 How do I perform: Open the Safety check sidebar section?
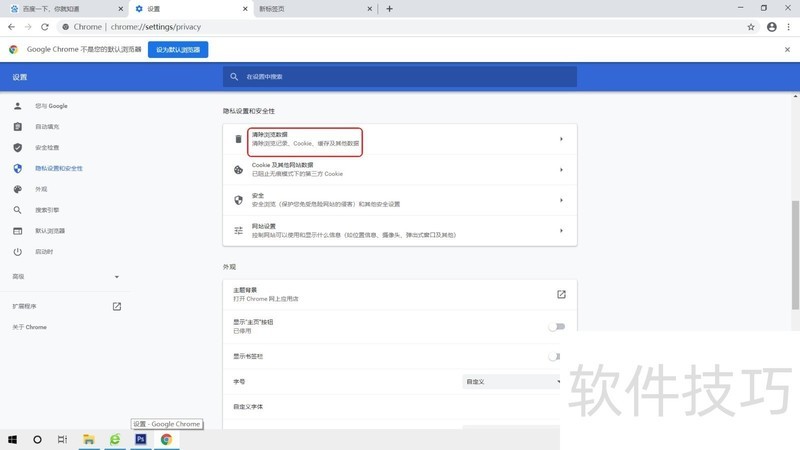point(47,147)
